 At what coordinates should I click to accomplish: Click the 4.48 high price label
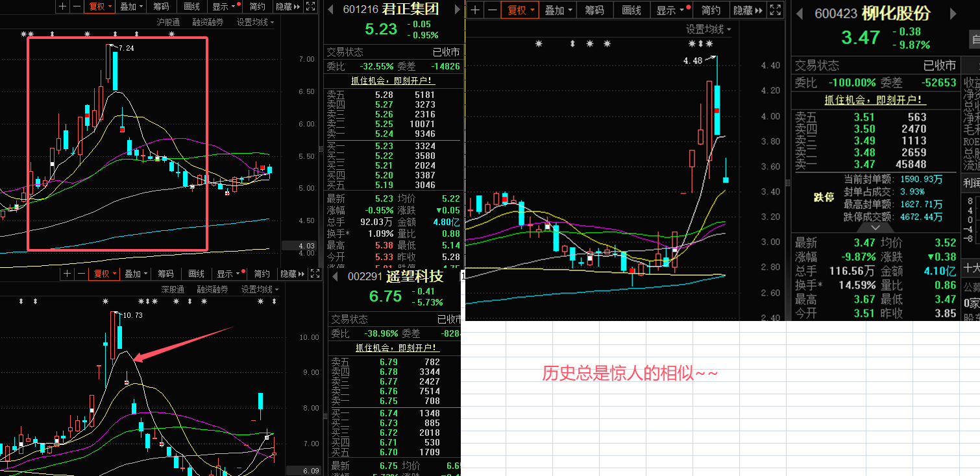(692, 60)
